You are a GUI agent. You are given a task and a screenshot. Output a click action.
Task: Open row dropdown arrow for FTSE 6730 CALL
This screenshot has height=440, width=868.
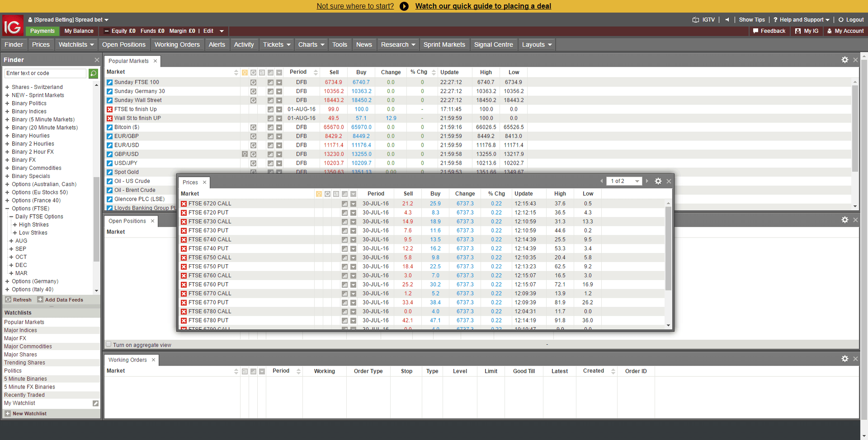[353, 222]
